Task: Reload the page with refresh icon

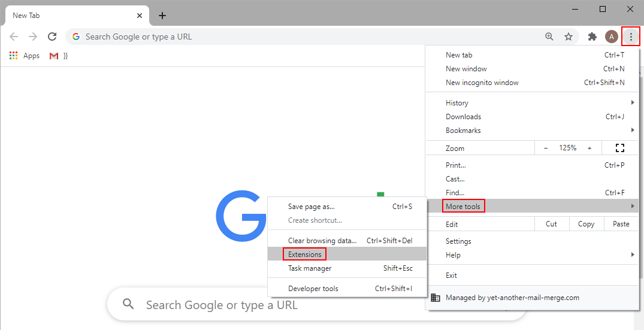Action: (x=52, y=37)
